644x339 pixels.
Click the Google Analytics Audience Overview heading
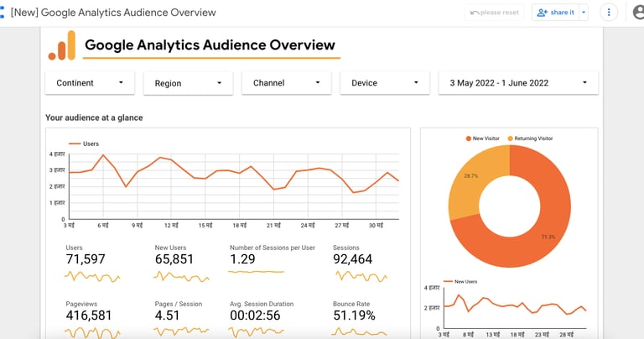click(210, 44)
